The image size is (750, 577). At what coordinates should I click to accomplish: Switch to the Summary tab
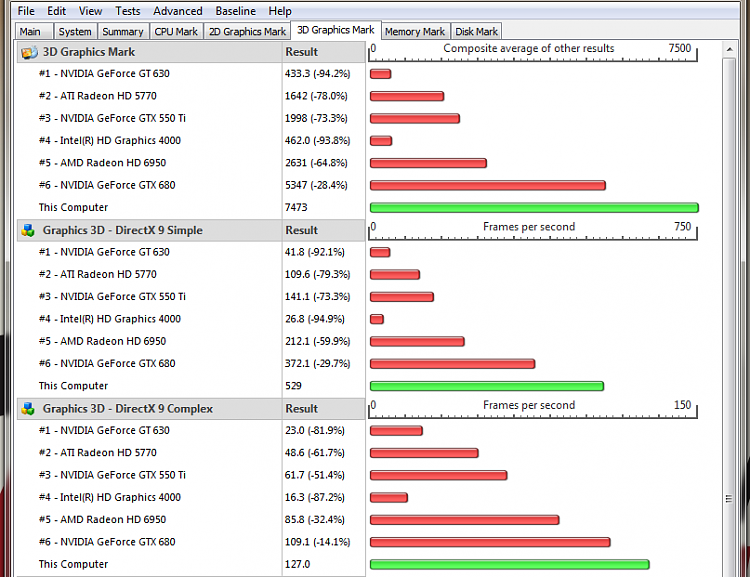click(x=123, y=32)
